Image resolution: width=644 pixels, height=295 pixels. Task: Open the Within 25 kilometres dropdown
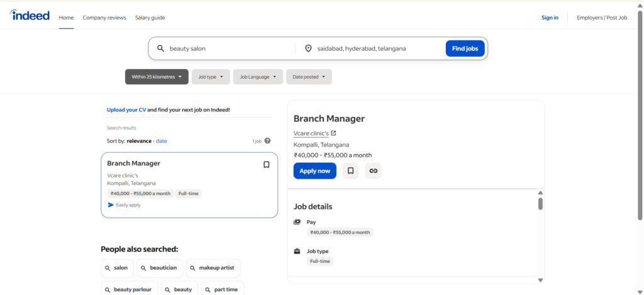pyautogui.click(x=157, y=77)
